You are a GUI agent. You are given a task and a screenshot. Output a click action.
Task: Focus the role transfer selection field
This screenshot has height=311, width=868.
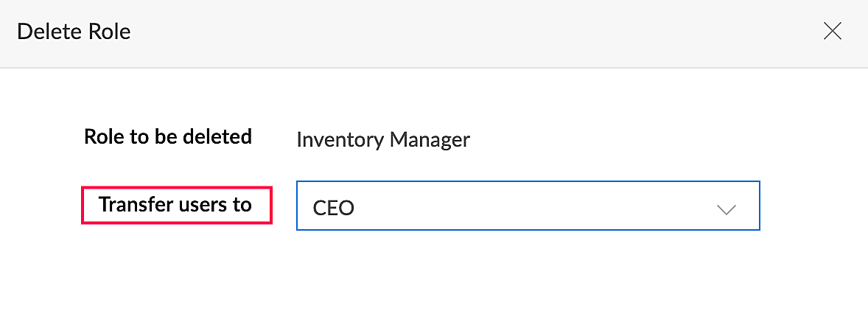pyautogui.click(x=528, y=206)
